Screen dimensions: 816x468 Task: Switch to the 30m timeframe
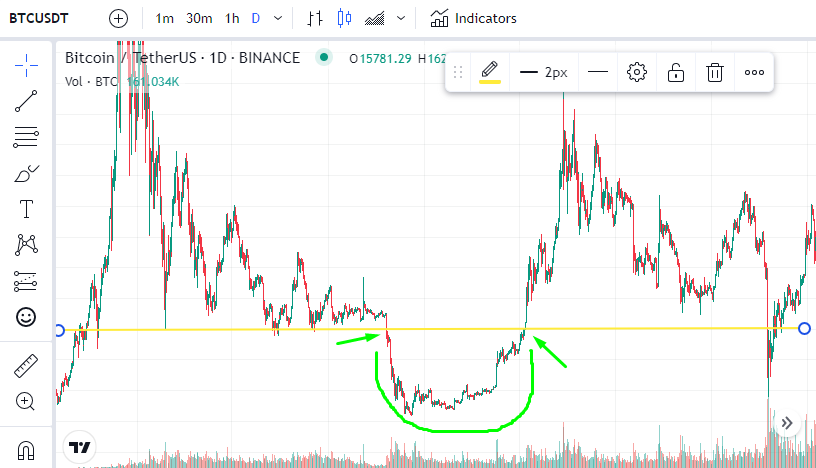click(199, 19)
